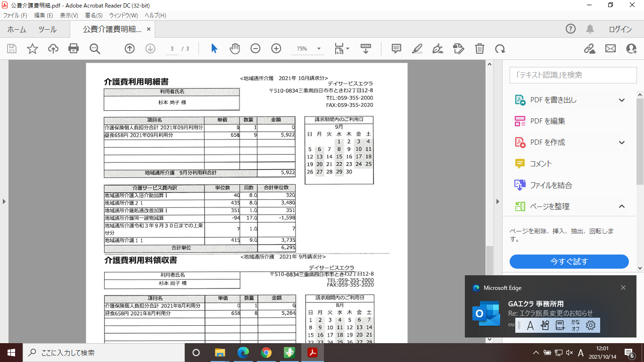
Task: Rotate the page with rotate icon
Action: point(500,49)
